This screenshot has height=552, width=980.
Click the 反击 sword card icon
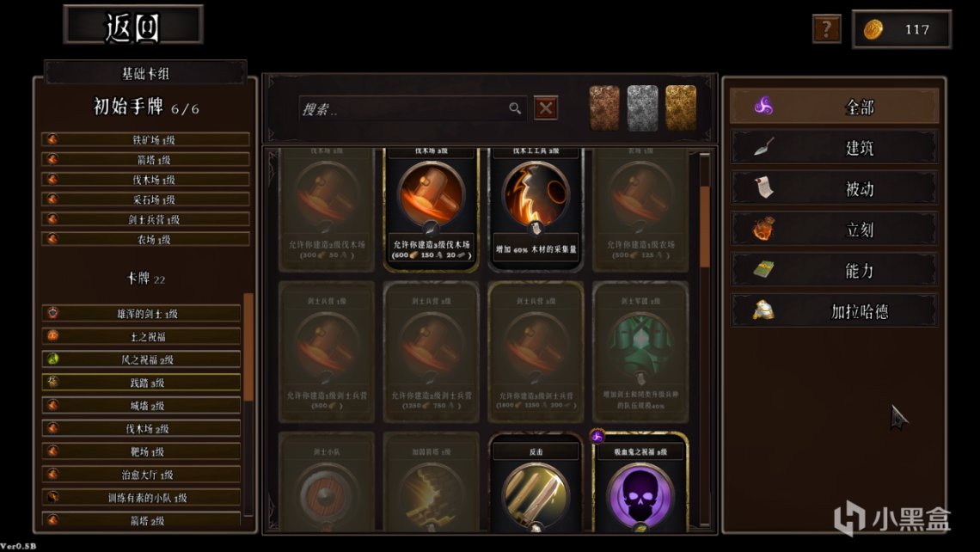click(x=536, y=494)
